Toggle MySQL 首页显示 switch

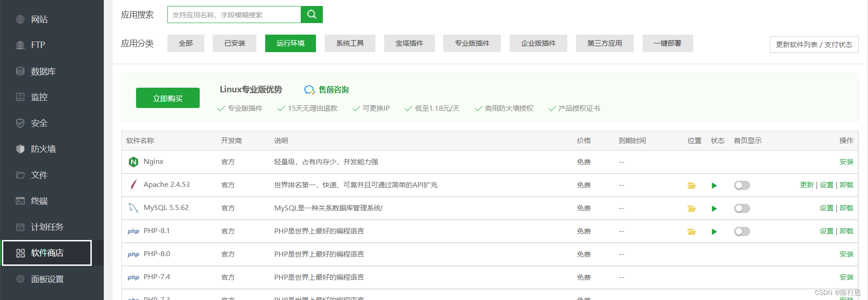click(742, 208)
